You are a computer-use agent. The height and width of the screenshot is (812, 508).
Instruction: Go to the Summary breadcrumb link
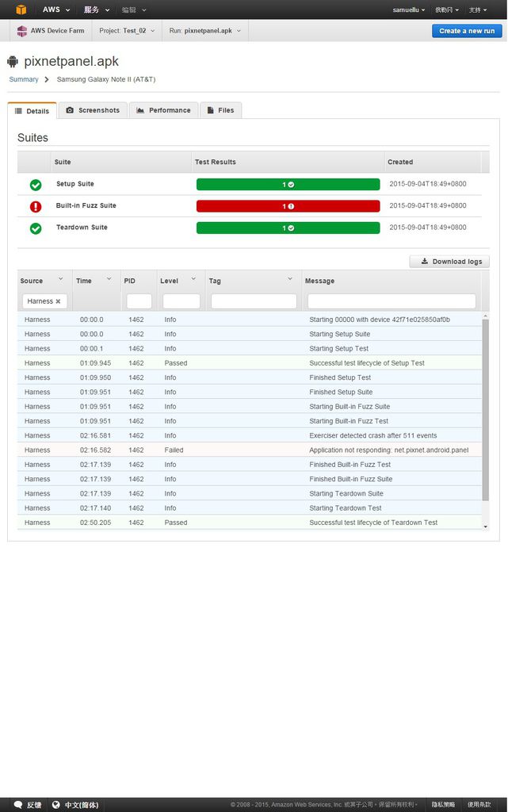pos(24,79)
